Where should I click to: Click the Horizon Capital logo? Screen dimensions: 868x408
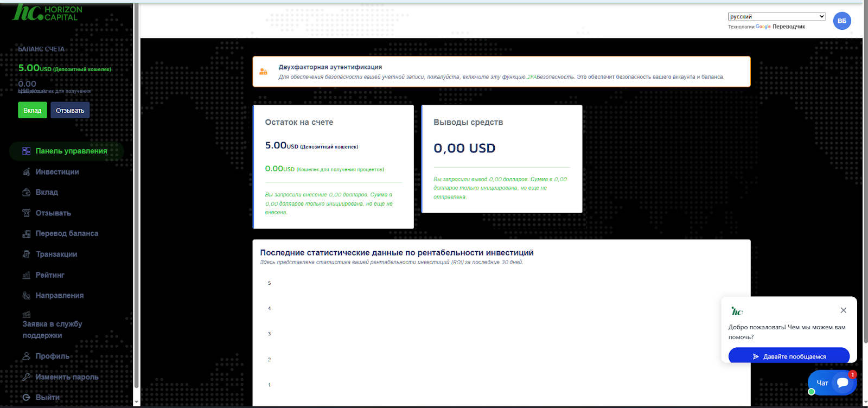48,13
